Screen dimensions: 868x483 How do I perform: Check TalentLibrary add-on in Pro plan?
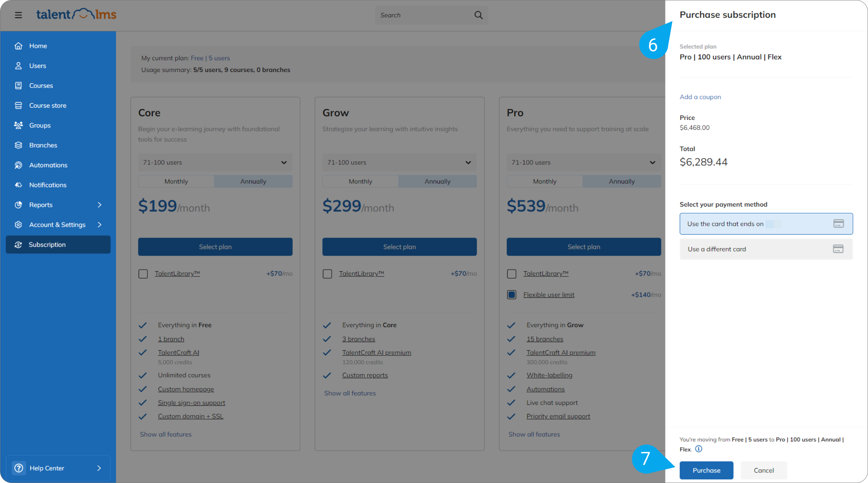(x=512, y=274)
